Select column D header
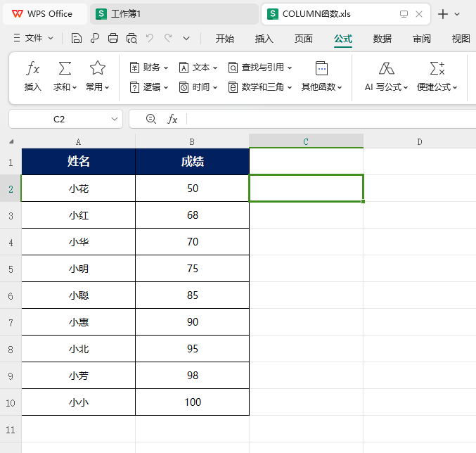The image size is (476, 453). (420, 141)
